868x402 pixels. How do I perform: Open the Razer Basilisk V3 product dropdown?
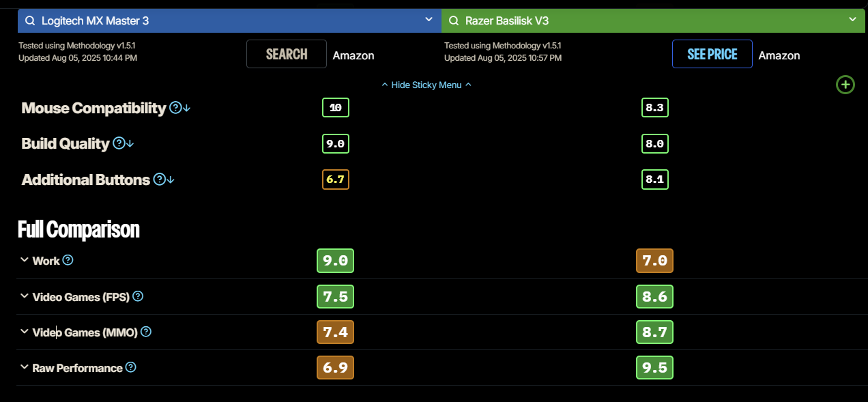(x=852, y=20)
